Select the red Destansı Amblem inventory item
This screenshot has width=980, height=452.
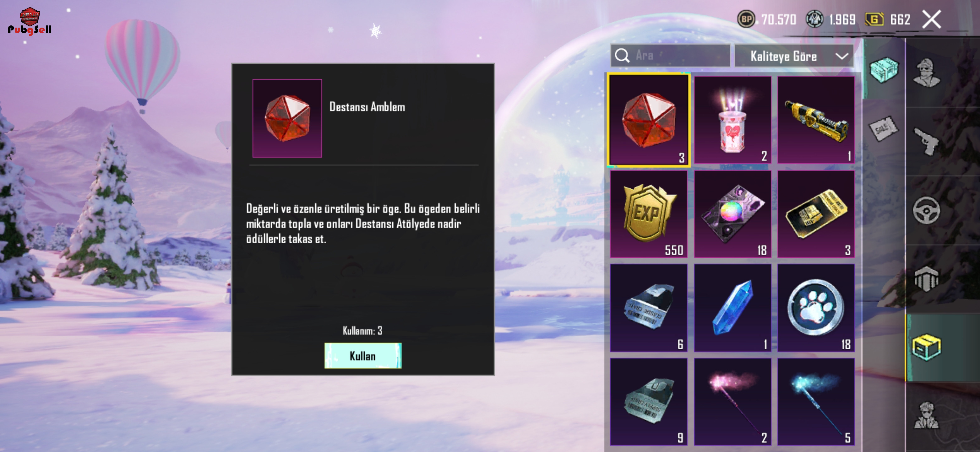[649, 120]
